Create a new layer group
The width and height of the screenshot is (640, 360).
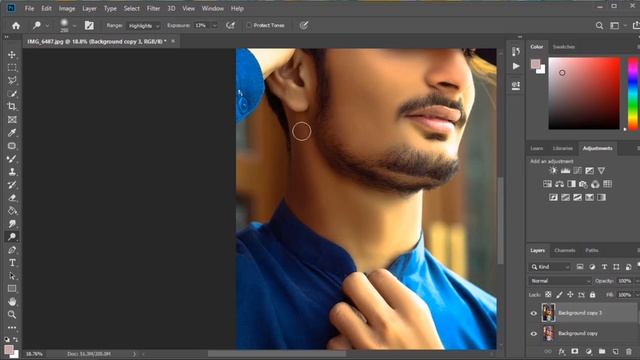(602, 351)
